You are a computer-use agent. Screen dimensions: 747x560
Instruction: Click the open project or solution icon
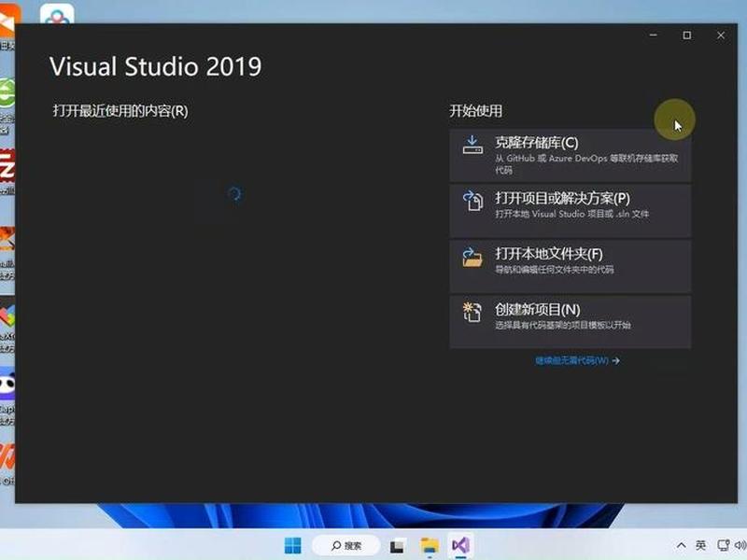point(472,201)
